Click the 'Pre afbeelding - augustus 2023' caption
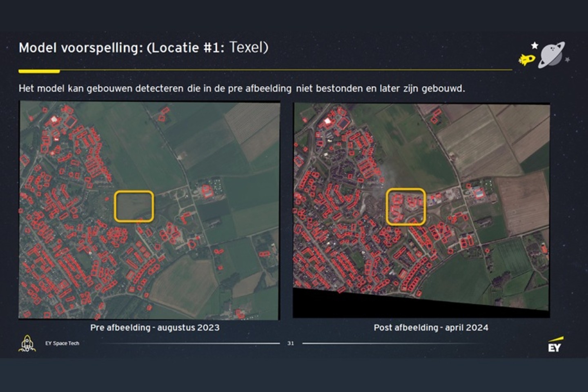The width and height of the screenshot is (588, 392). [155, 327]
